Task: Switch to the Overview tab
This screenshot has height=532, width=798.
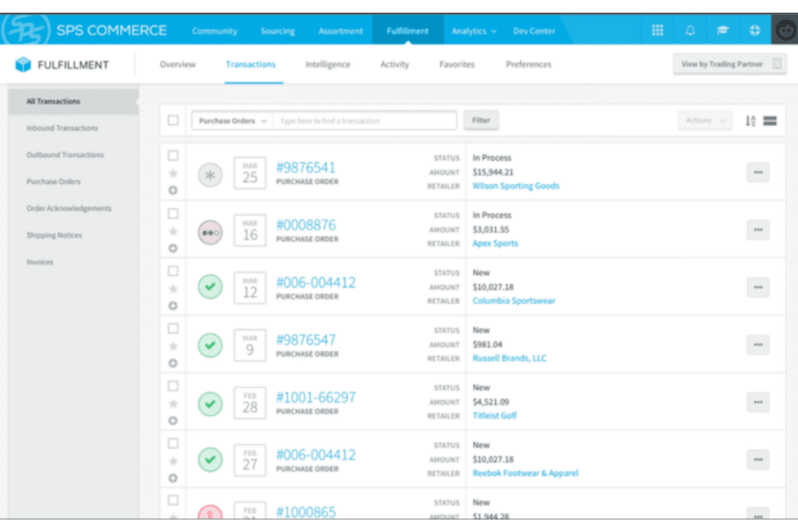Action: click(x=177, y=64)
